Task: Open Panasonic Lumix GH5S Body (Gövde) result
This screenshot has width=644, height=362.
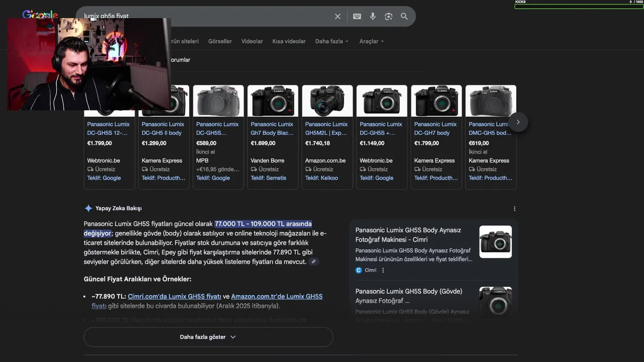Action: [x=409, y=296]
